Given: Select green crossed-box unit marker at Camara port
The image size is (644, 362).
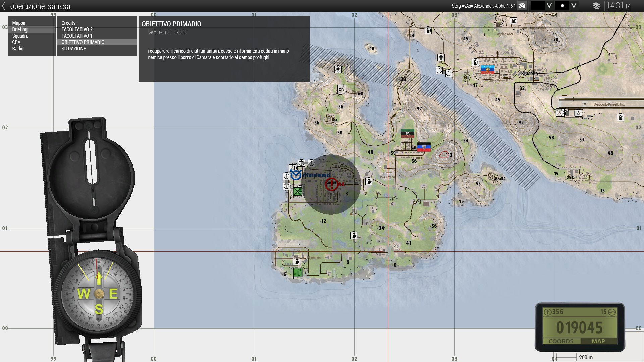Looking at the screenshot, I should click(298, 191).
